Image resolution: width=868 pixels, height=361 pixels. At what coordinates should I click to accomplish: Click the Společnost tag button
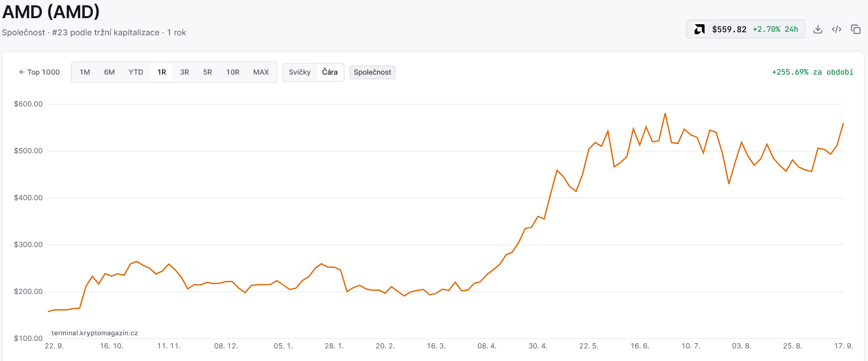click(x=372, y=72)
